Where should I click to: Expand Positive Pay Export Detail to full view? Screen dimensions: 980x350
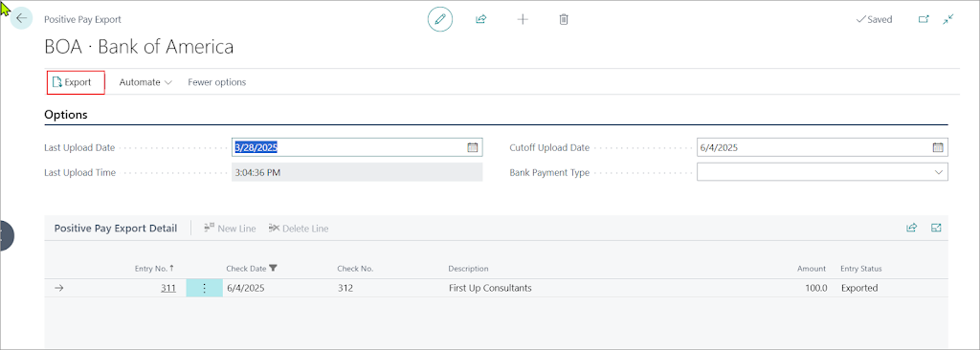936,229
